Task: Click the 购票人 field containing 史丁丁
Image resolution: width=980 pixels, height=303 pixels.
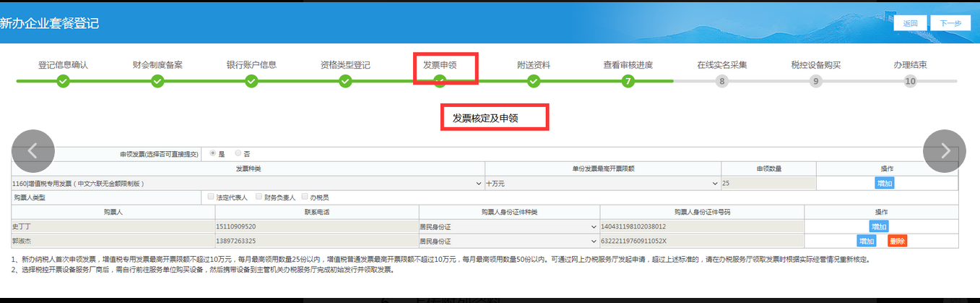Action: pyautogui.click(x=113, y=227)
